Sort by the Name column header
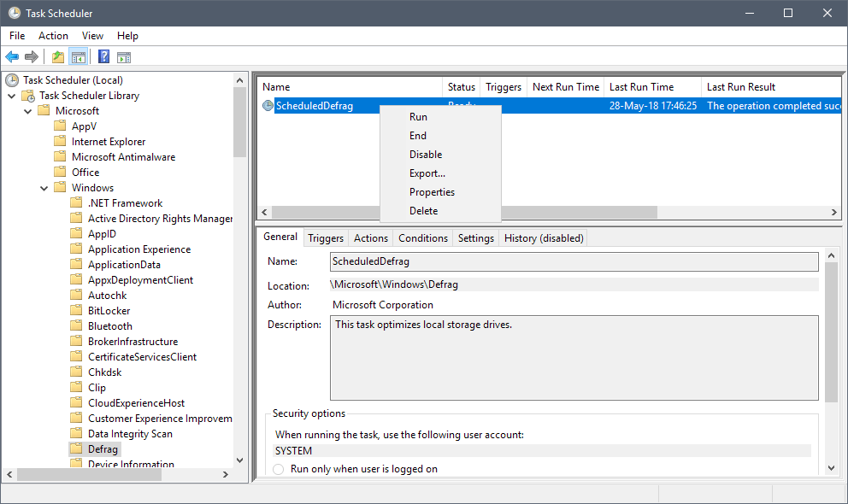The height and width of the screenshot is (504, 848). point(350,87)
